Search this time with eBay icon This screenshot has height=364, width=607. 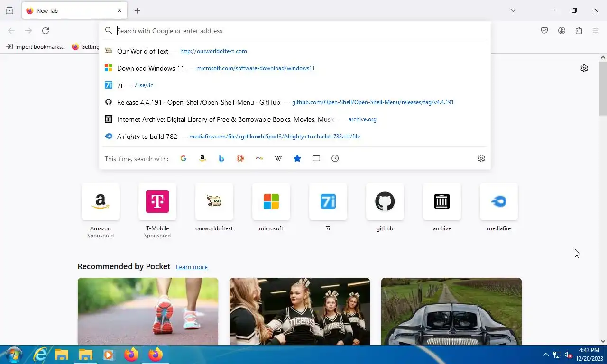point(259,158)
